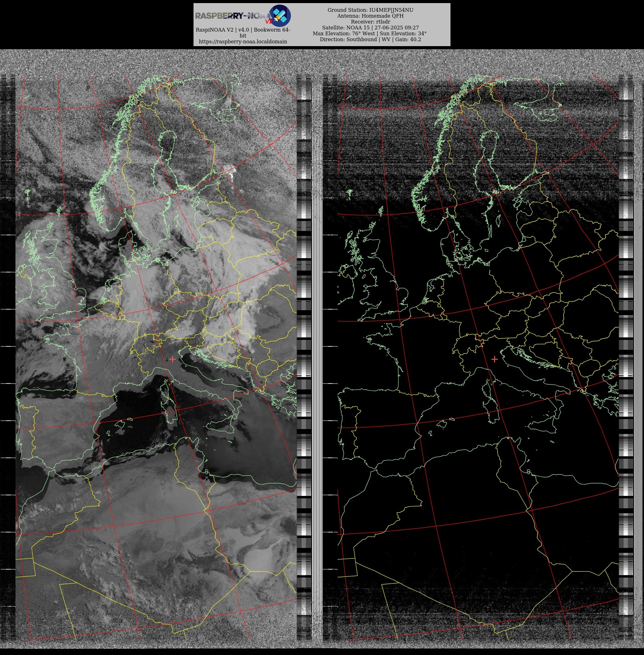
Task: Click the 'Direction: Southbound | WV | Gain: 40.2' line
Action: [370, 39]
